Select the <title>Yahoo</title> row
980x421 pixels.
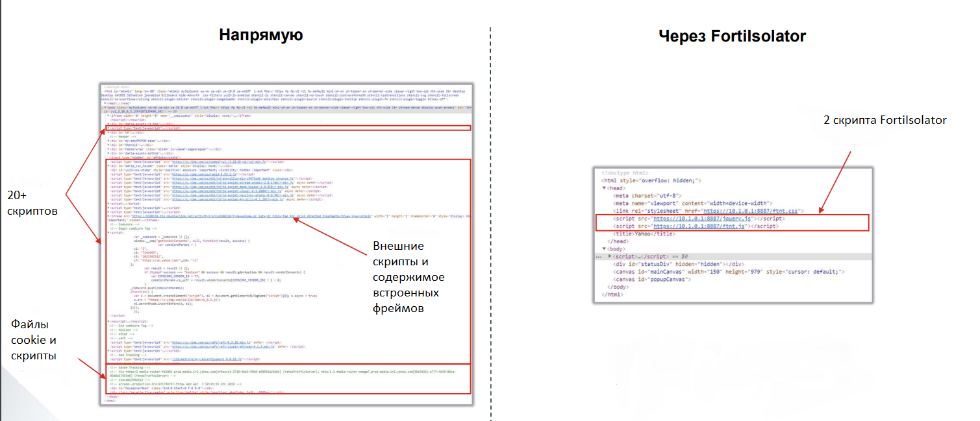click(645, 234)
